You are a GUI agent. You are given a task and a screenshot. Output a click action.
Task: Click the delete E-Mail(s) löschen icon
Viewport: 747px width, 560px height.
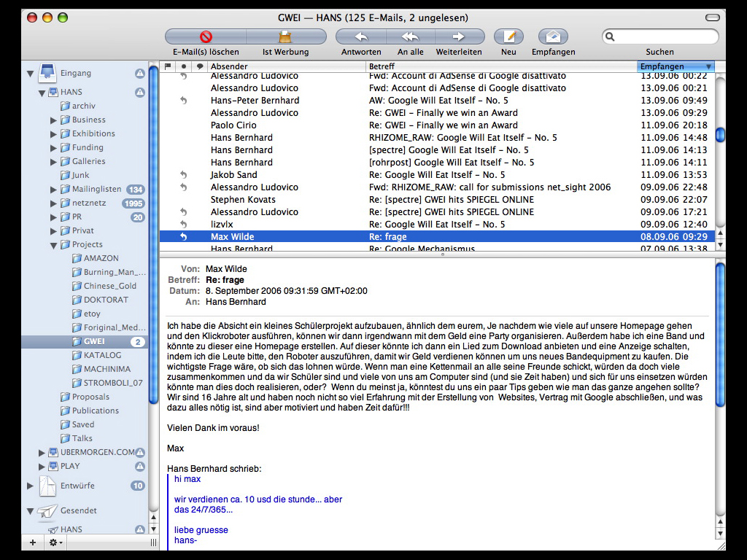pyautogui.click(x=206, y=36)
